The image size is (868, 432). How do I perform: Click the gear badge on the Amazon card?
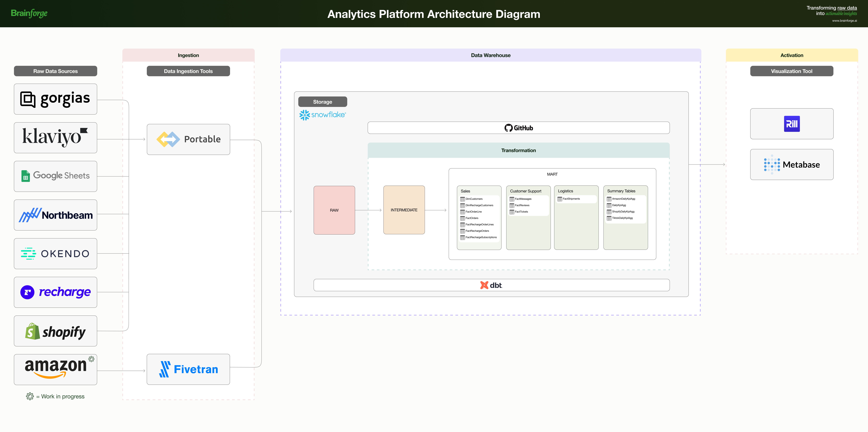(x=91, y=359)
